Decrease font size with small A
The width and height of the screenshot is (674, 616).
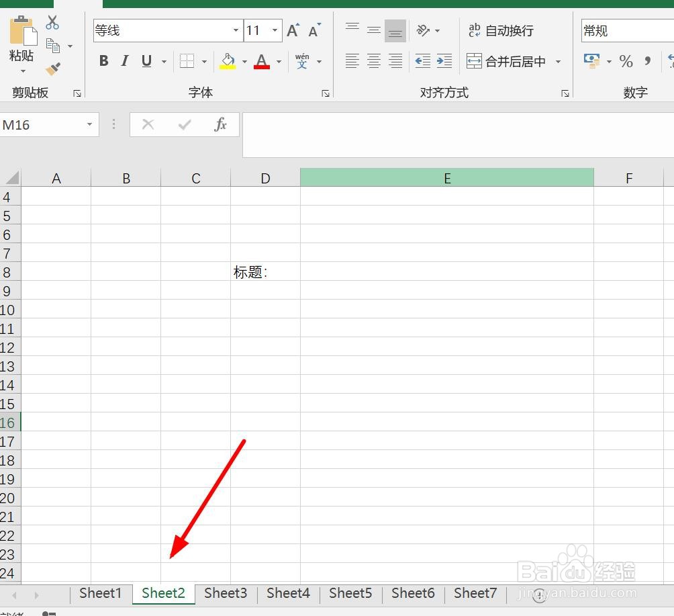tap(315, 30)
